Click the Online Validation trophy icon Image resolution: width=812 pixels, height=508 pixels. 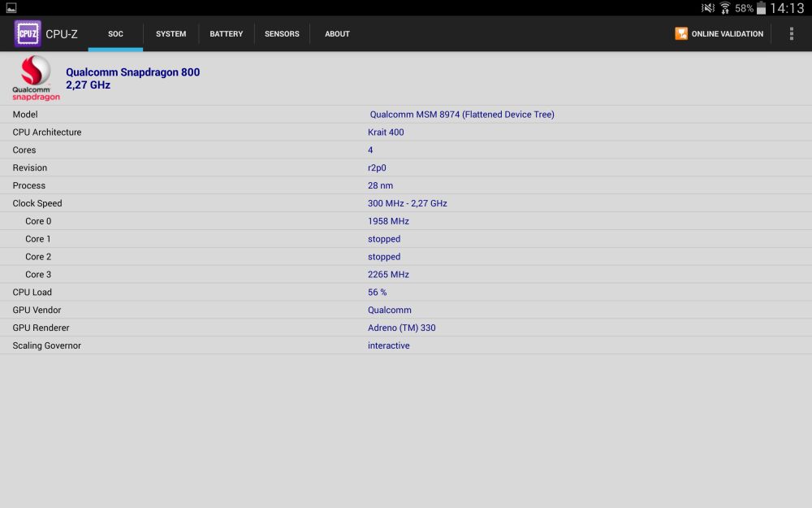[681, 33]
